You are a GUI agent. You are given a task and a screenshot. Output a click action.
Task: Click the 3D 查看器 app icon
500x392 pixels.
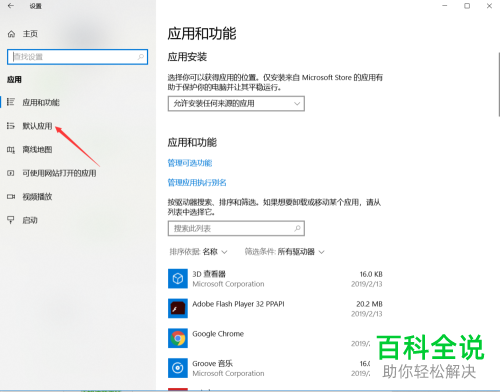click(x=178, y=278)
